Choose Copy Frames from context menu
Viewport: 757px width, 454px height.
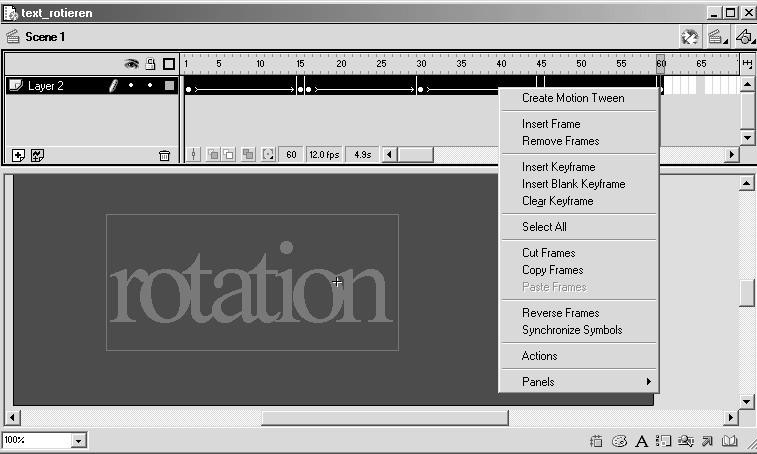click(x=552, y=270)
